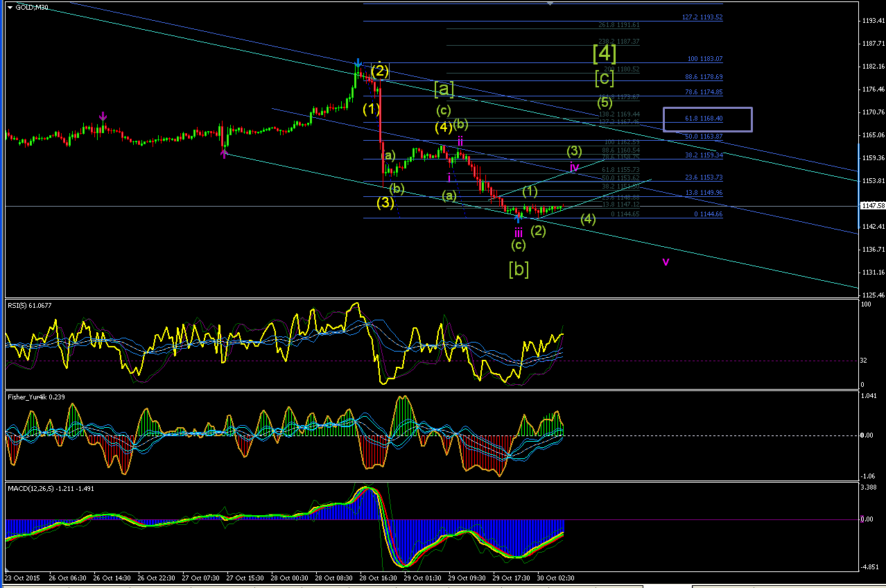
Task: Click Fibonacci label 0 1144.66
Action: point(708,214)
